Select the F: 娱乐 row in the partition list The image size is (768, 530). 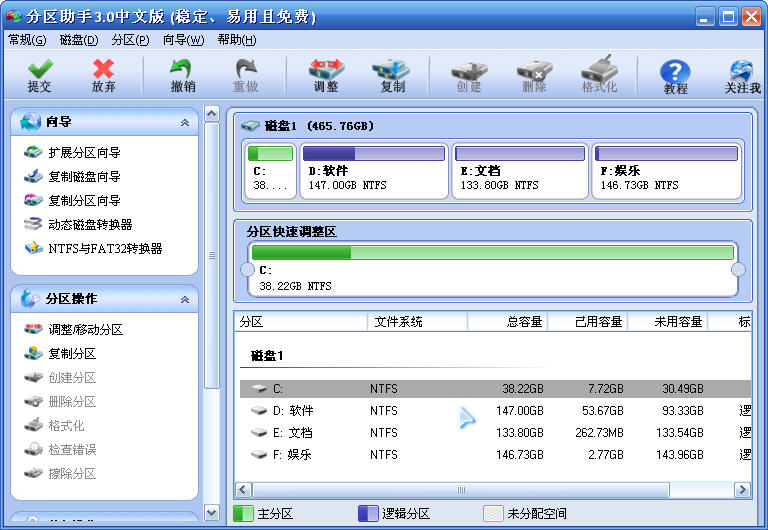pyautogui.click(x=293, y=455)
